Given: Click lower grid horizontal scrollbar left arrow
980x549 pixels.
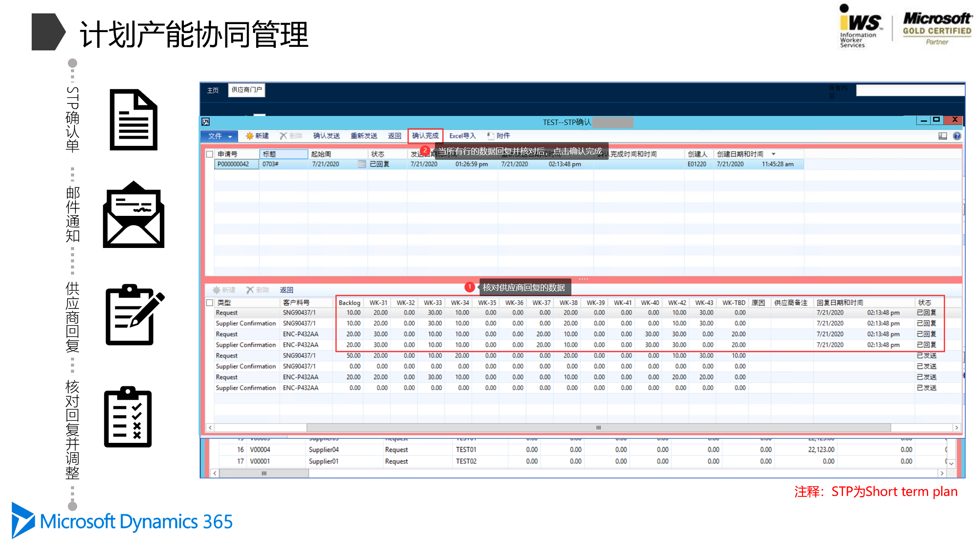Looking at the screenshot, I should pos(210,428).
